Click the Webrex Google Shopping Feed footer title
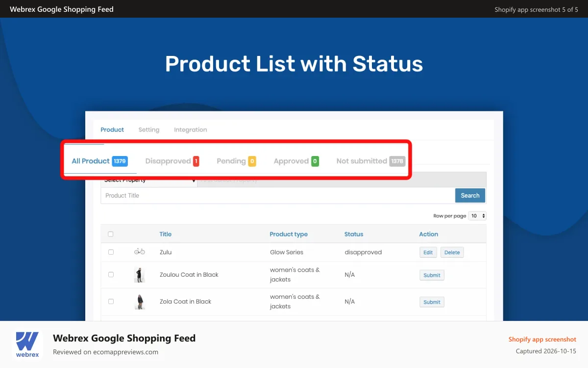This screenshot has height=368, width=588. click(124, 338)
